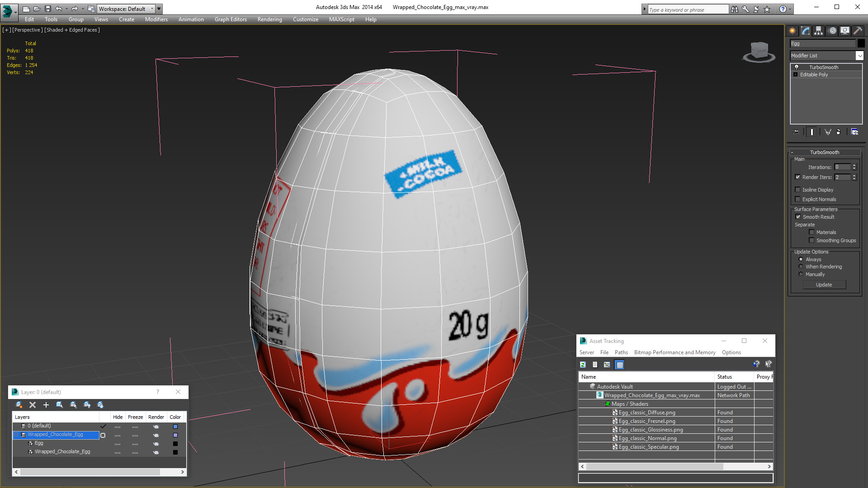Click the Make Unique icon below modifier stack
Image resolution: width=868 pixels, height=488 pixels.
coord(828,132)
